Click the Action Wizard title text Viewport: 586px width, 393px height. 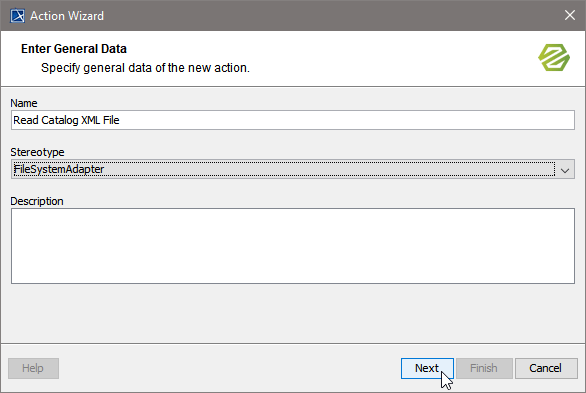pyautogui.click(x=67, y=16)
